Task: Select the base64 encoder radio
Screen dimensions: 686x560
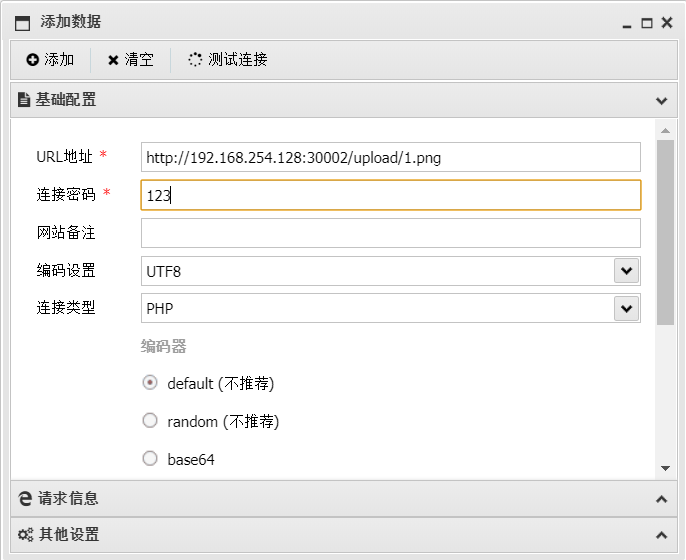Action: pos(150,458)
